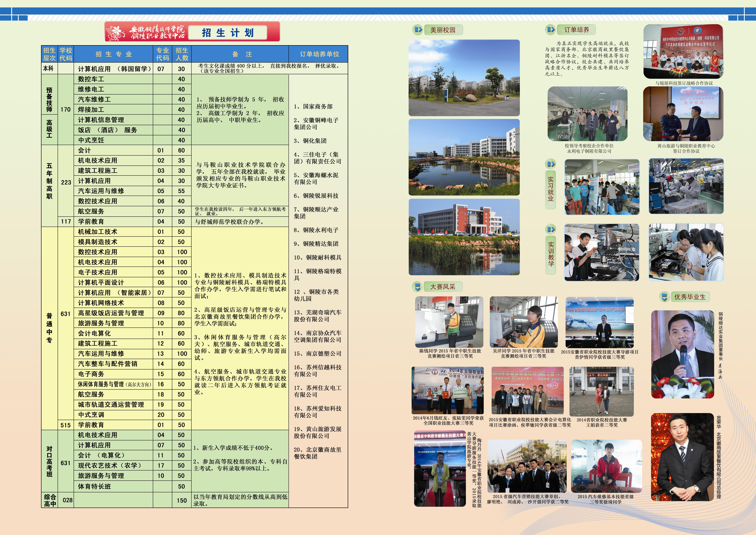
Task: Click the 城市轨道交通运营管理 cell
Action: coord(114,405)
